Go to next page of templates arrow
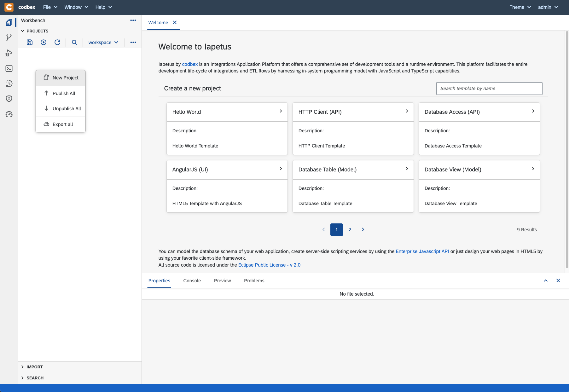The image size is (569, 392). [x=363, y=229]
